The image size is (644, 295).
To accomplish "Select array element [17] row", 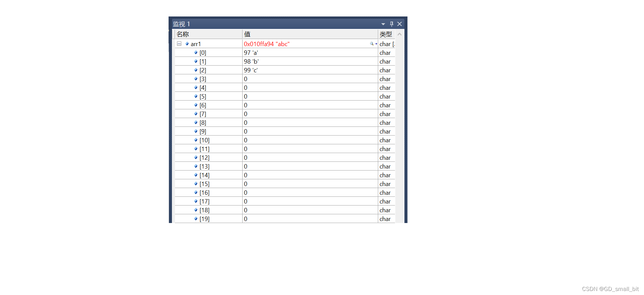I will pyautogui.click(x=285, y=201).
